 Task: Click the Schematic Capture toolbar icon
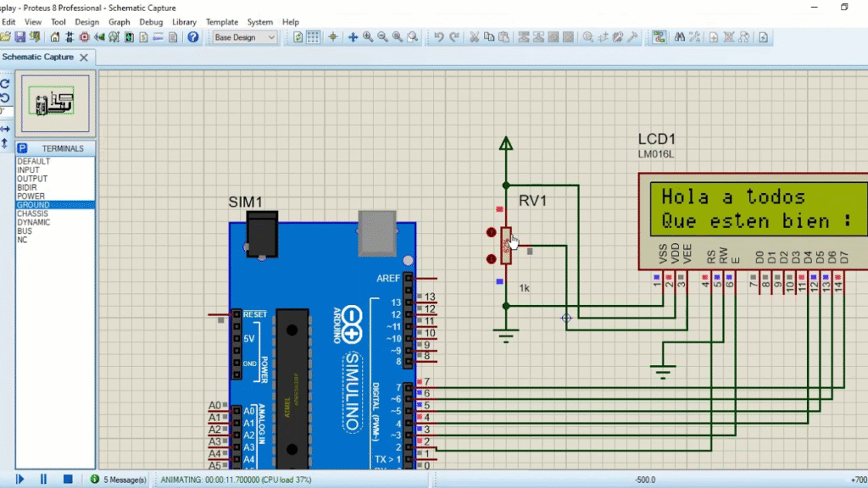70,37
